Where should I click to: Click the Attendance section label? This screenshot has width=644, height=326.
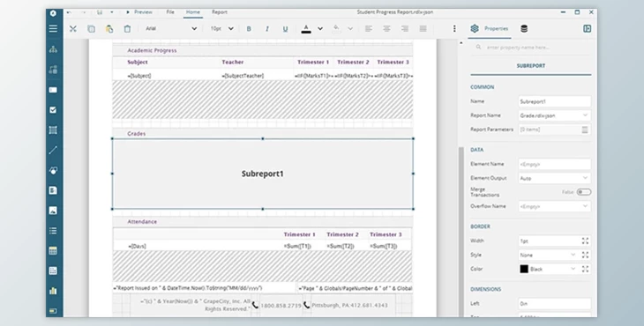[142, 222]
